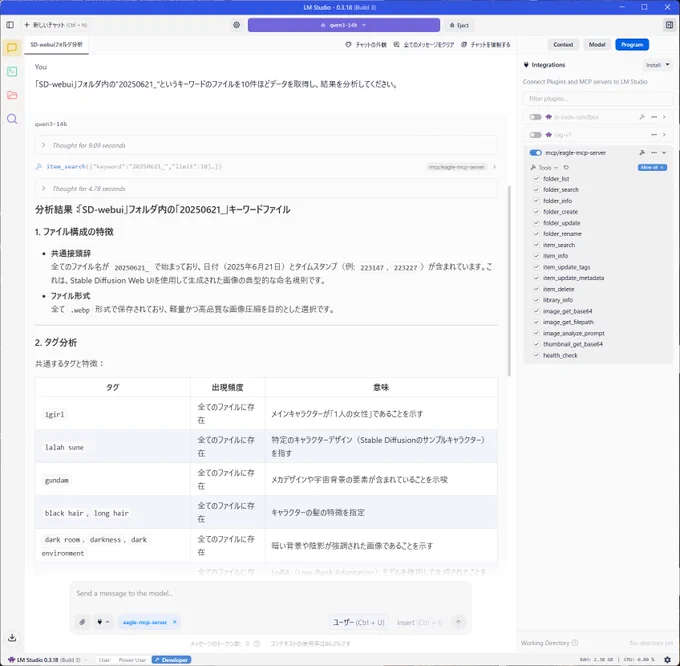Uncheck the image_get_base64 tool checkbox
680x666 pixels.
tap(536, 311)
